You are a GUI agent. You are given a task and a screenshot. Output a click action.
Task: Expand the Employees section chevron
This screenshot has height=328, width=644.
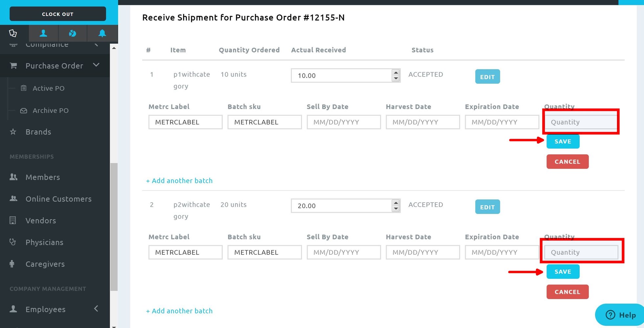96,309
